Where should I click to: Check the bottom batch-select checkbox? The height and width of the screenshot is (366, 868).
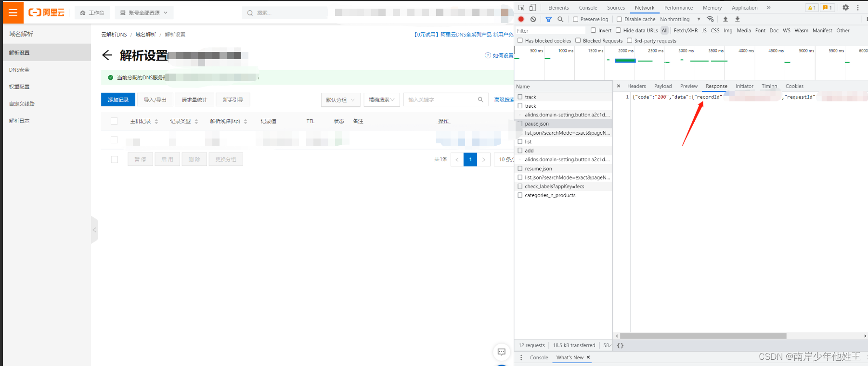[114, 159]
